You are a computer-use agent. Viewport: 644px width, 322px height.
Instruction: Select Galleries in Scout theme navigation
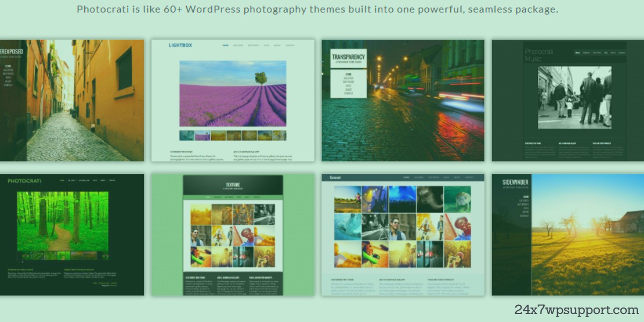(420, 177)
